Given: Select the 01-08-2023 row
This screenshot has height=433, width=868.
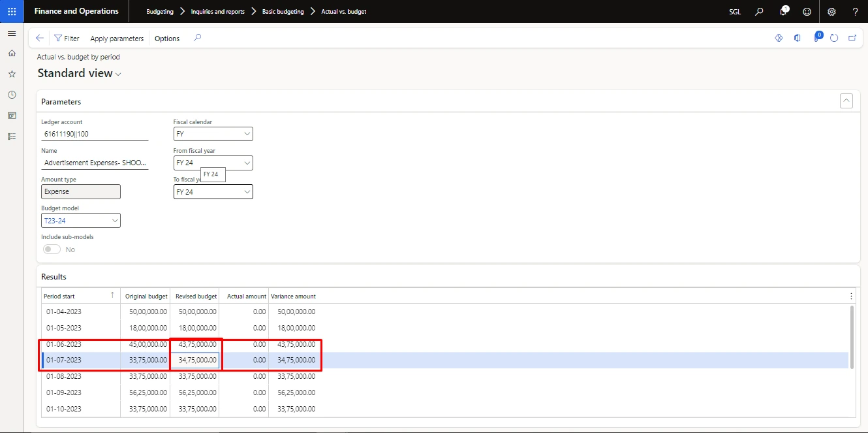Looking at the screenshot, I should point(444,376).
